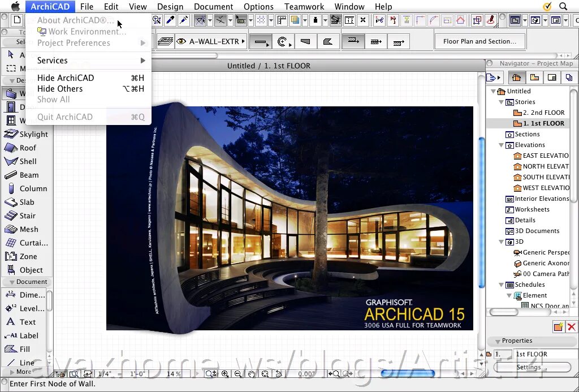Open the Services submenu
The image size is (579, 392).
[89, 60]
